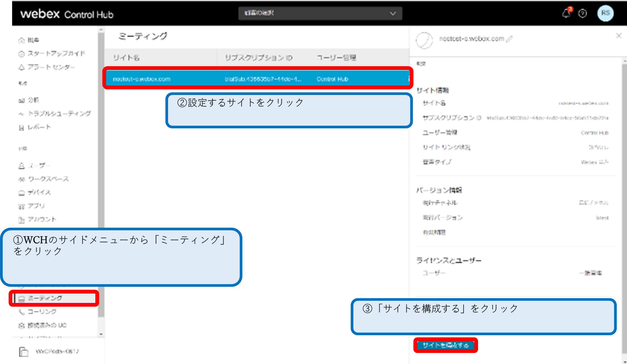Open the Troubleshooting sidebar item
Image resolution: width=627 pixels, height=364 pixels.
pos(54,114)
